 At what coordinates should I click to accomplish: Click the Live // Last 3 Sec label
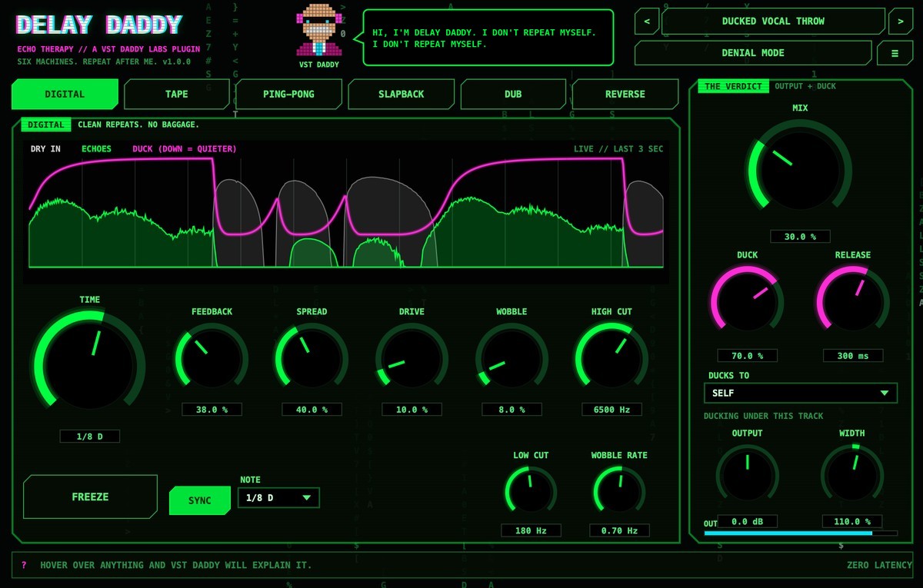tap(618, 149)
